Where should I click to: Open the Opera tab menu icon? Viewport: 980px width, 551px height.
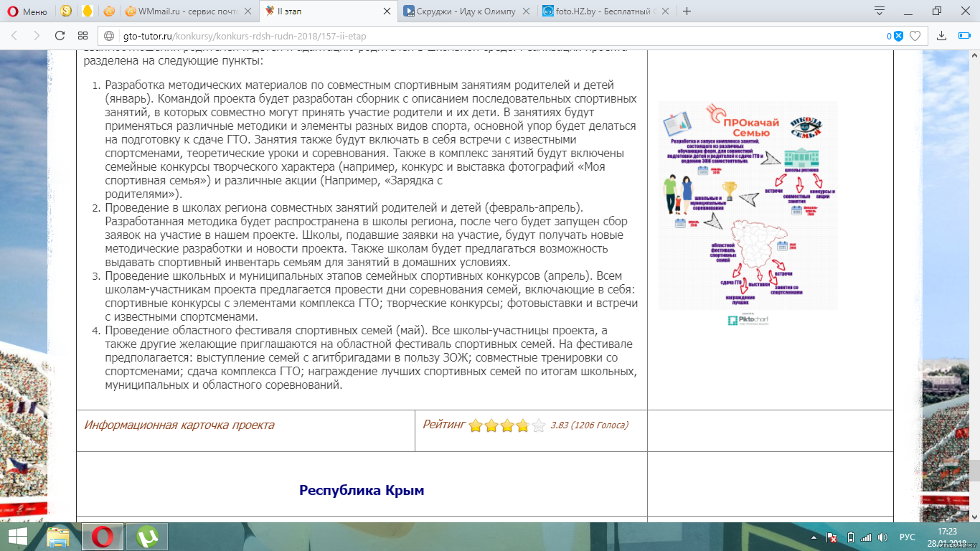click(x=880, y=11)
